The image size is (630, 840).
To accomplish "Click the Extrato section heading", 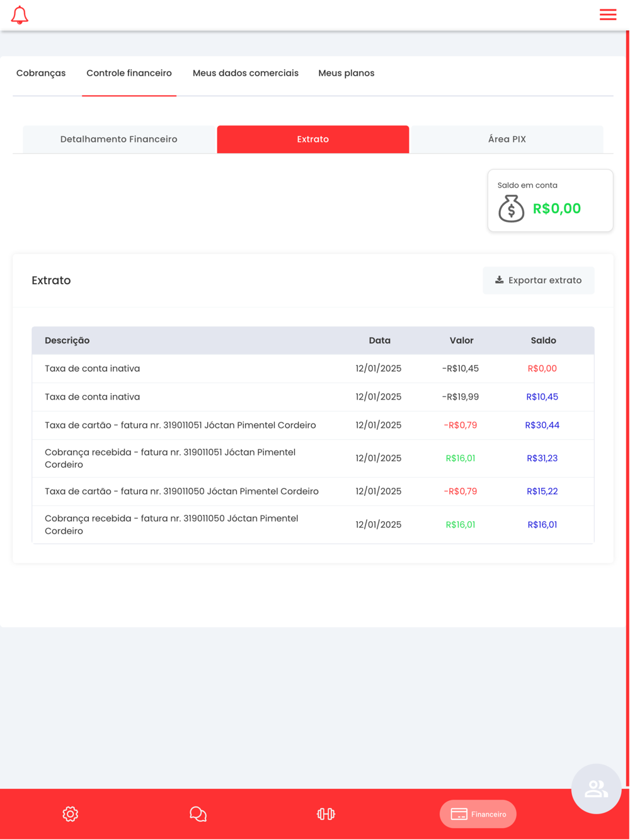I will 51,280.
